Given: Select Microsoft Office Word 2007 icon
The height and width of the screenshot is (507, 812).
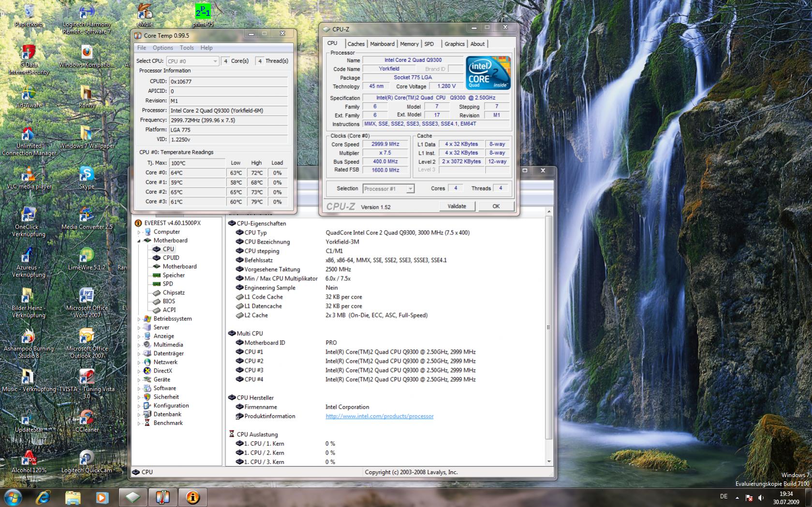Looking at the screenshot, I should [x=87, y=303].
